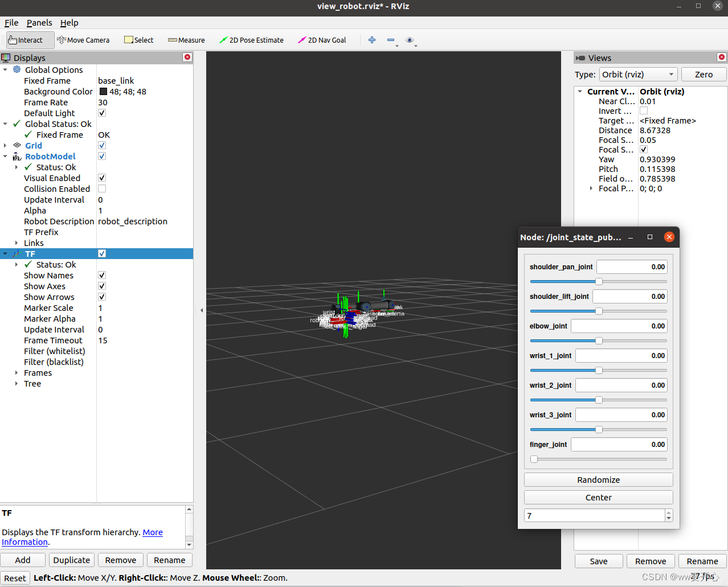The height and width of the screenshot is (587, 728).
Task: Click the wrist_1_joint value field
Action: 621,355
